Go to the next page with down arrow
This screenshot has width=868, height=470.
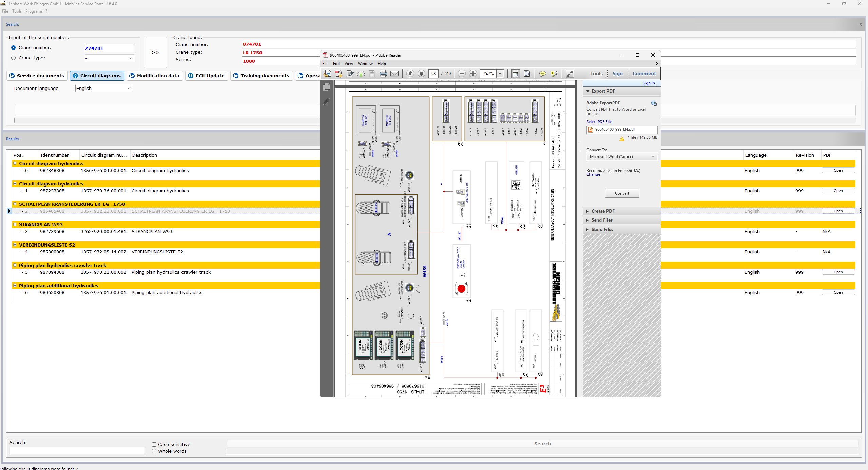pos(421,74)
